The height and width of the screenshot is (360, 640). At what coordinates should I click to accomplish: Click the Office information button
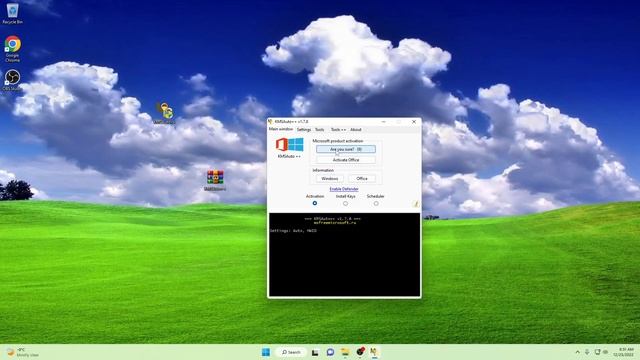[x=362, y=179]
